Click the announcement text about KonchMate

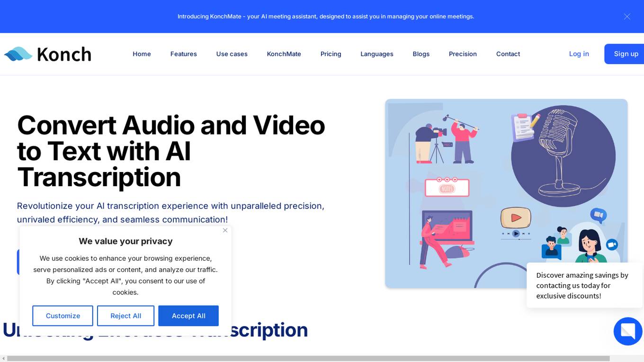click(326, 17)
